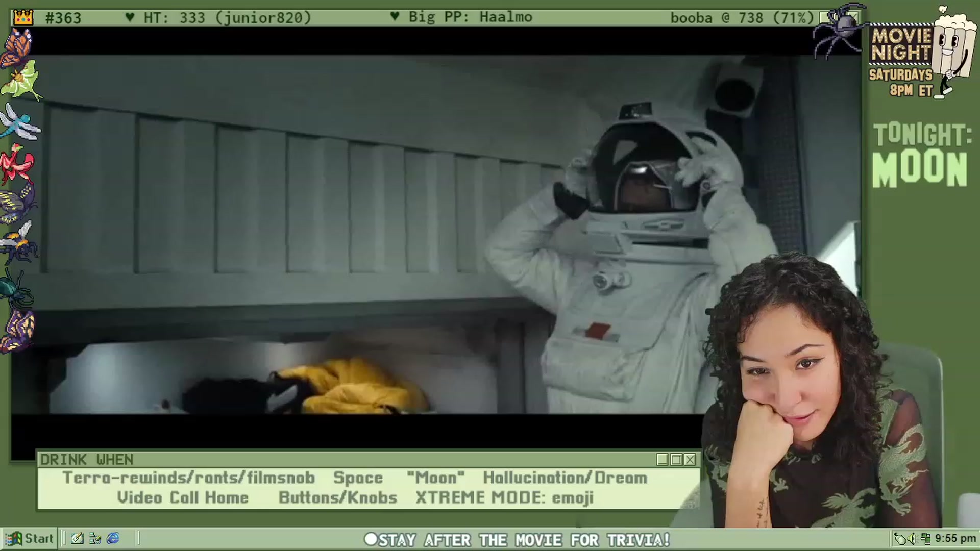Image resolution: width=980 pixels, height=551 pixels.
Task: Click the 'Video Call Home' drink rule
Action: point(183,498)
